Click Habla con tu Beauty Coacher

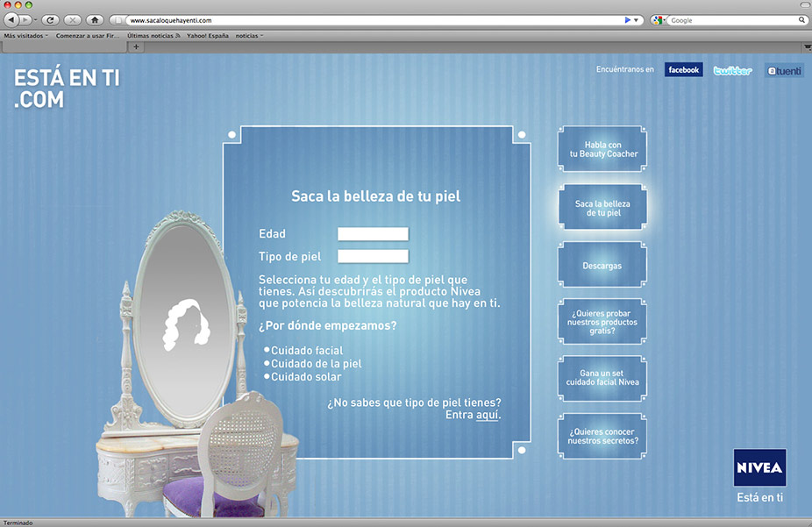(602, 149)
